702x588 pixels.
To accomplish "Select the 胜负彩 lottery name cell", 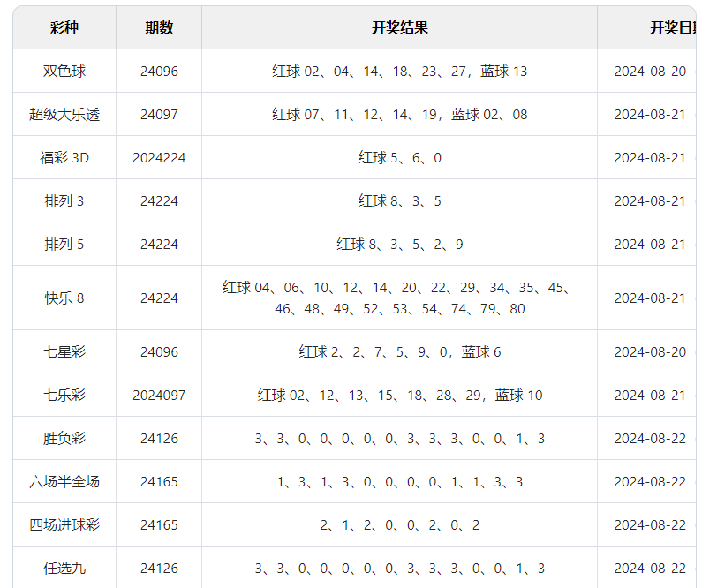I will [64, 439].
